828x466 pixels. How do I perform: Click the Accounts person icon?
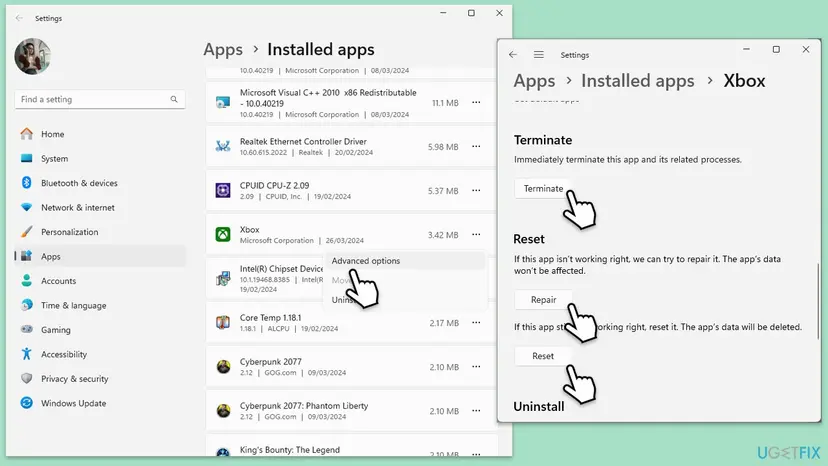click(26, 281)
